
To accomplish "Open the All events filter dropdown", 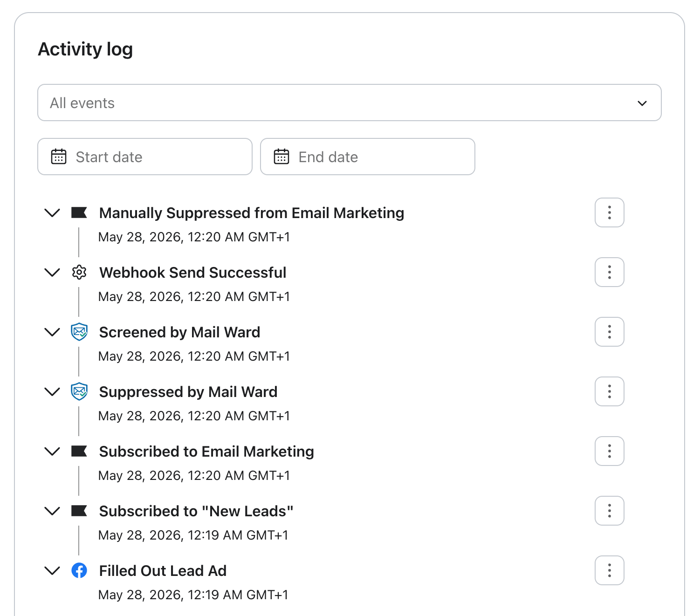I will 349,103.
